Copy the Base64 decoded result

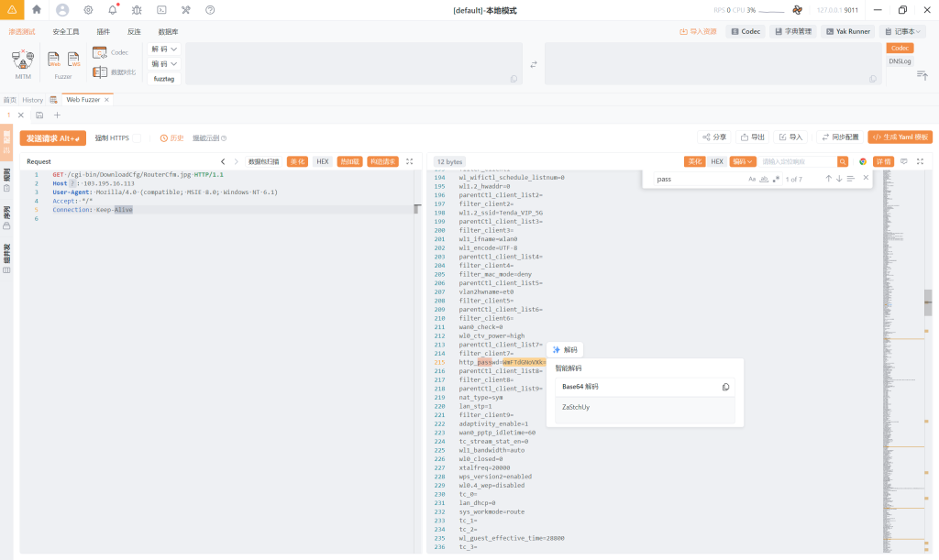725,387
